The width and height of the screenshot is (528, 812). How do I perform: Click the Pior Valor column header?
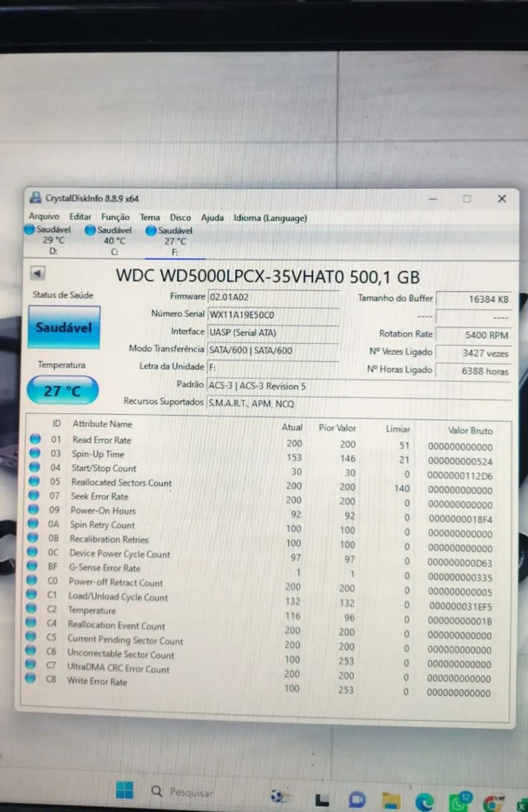coord(337,428)
